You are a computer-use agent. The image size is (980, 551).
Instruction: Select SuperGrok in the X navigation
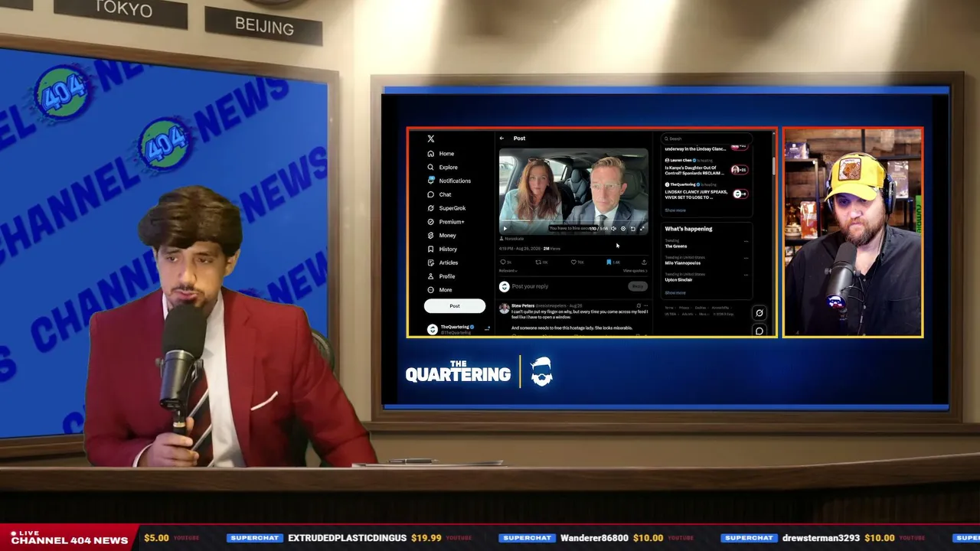[452, 208]
